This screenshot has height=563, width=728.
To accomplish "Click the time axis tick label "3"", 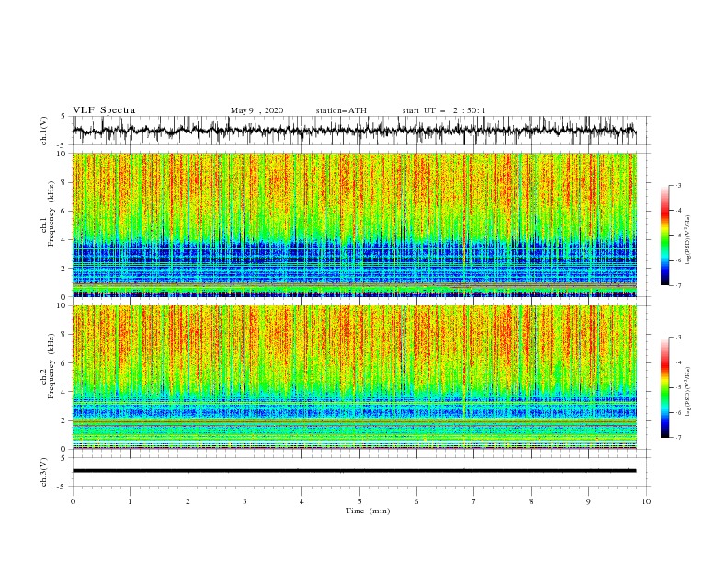I will 245,501.
